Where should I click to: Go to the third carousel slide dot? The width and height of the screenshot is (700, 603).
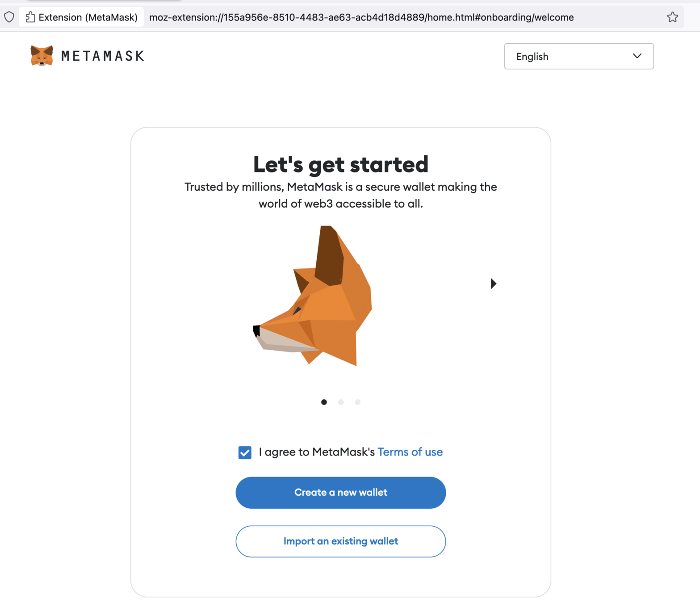click(357, 402)
